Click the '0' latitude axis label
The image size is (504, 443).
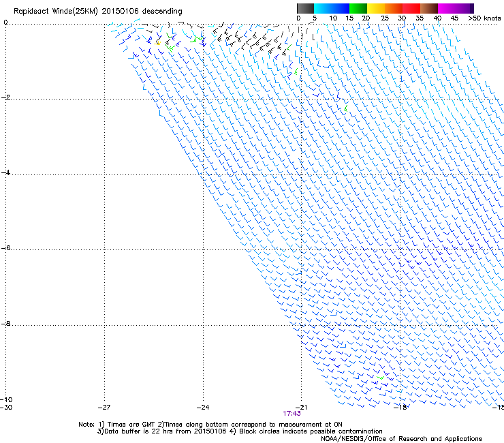point(5,22)
